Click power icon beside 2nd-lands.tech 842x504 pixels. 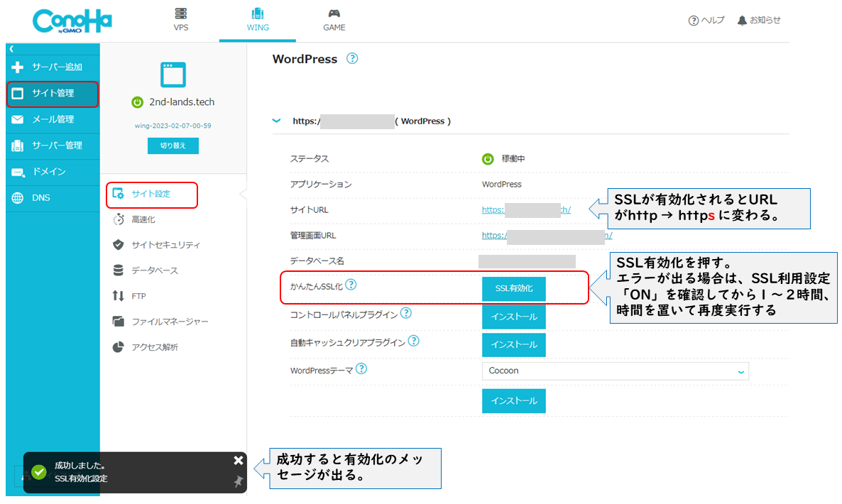pyautogui.click(x=138, y=102)
